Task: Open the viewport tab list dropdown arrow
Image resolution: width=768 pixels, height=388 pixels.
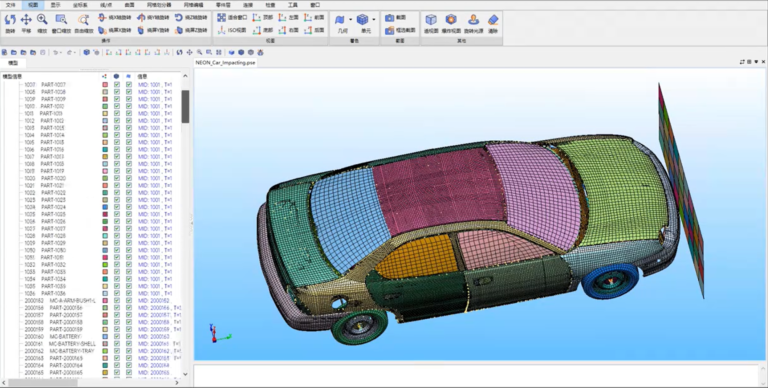Action: (x=756, y=62)
